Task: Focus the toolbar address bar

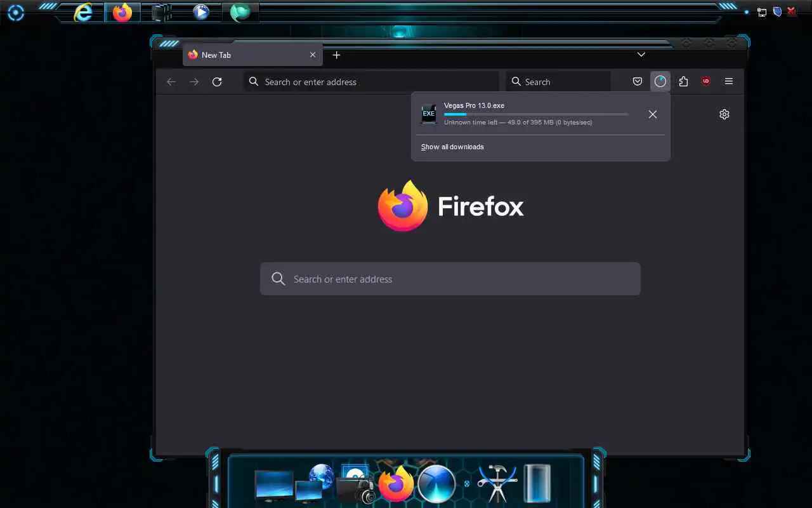Action: [371, 82]
